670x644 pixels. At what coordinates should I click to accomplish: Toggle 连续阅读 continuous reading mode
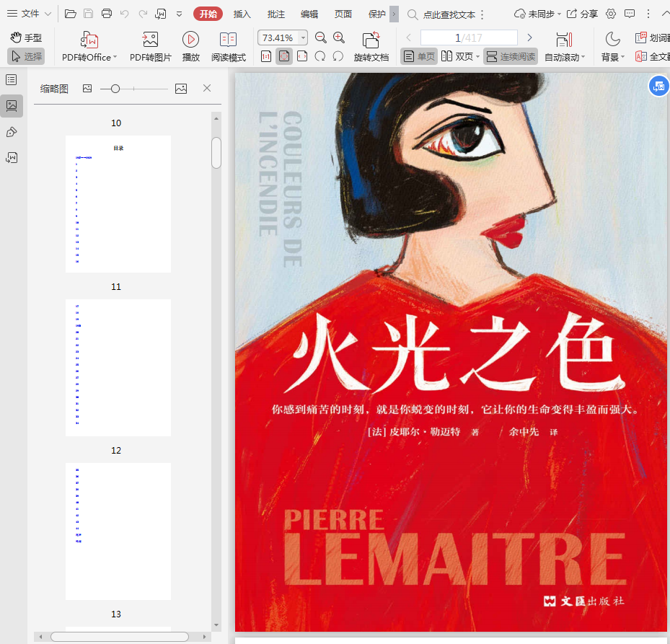pos(511,56)
